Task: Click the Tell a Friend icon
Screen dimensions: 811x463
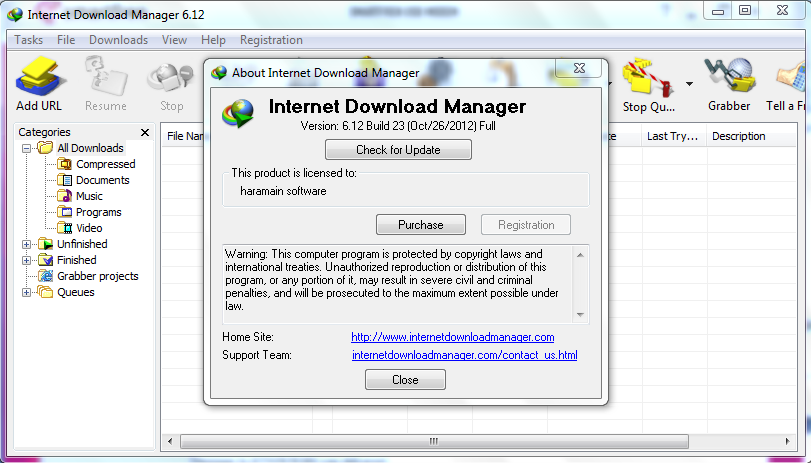Action: coord(792,78)
